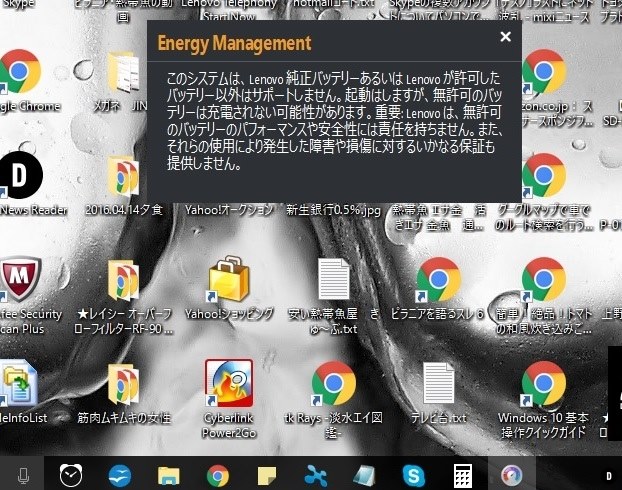Open the tk Rays 淡水エイ図鑑 shortcut

pyautogui.click(x=334, y=383)
